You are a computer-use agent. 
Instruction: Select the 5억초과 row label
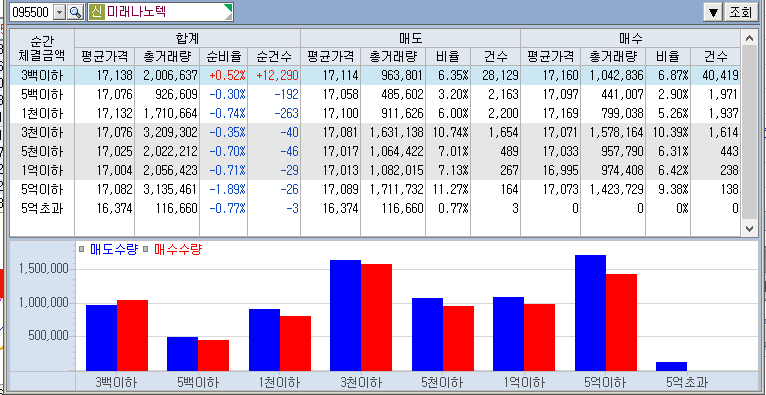(42, 209)
